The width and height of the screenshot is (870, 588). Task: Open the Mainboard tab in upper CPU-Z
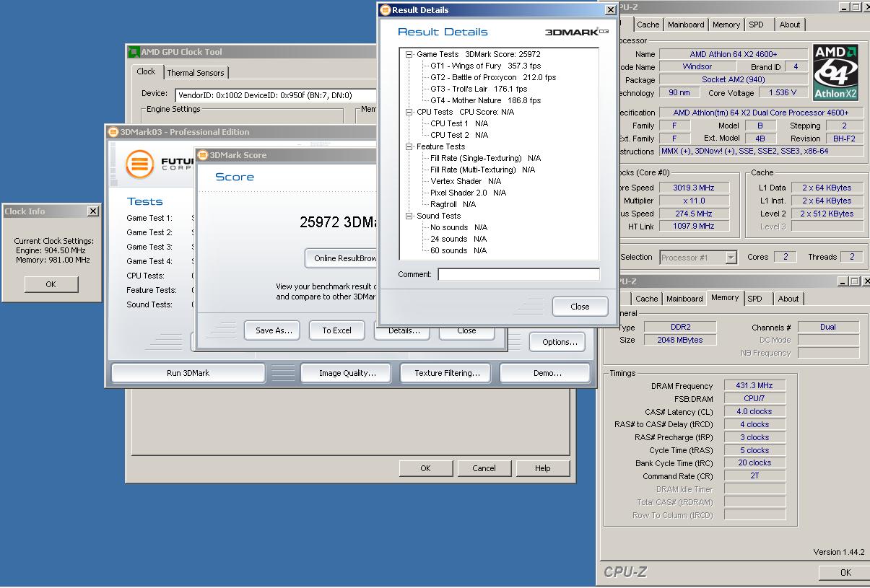686,25
